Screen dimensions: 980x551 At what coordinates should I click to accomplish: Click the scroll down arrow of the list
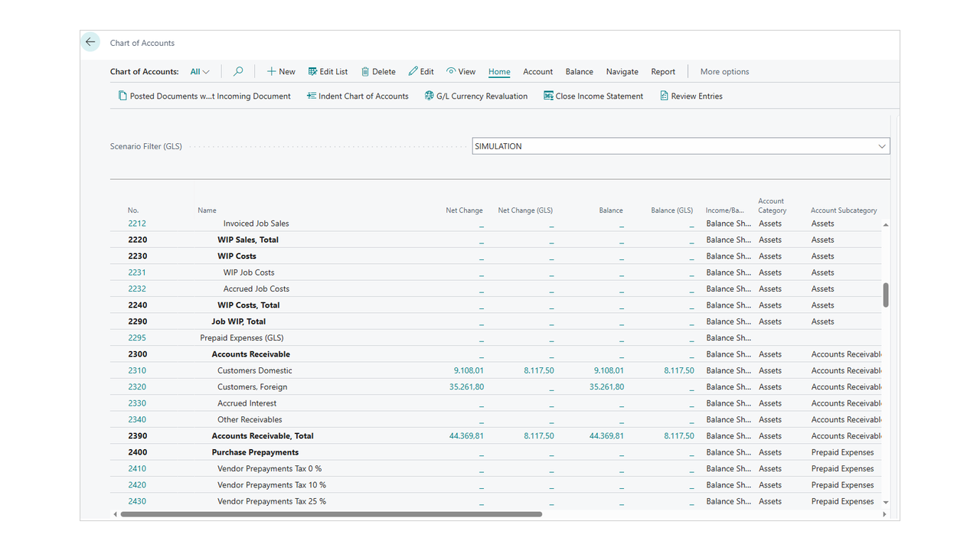886,502
